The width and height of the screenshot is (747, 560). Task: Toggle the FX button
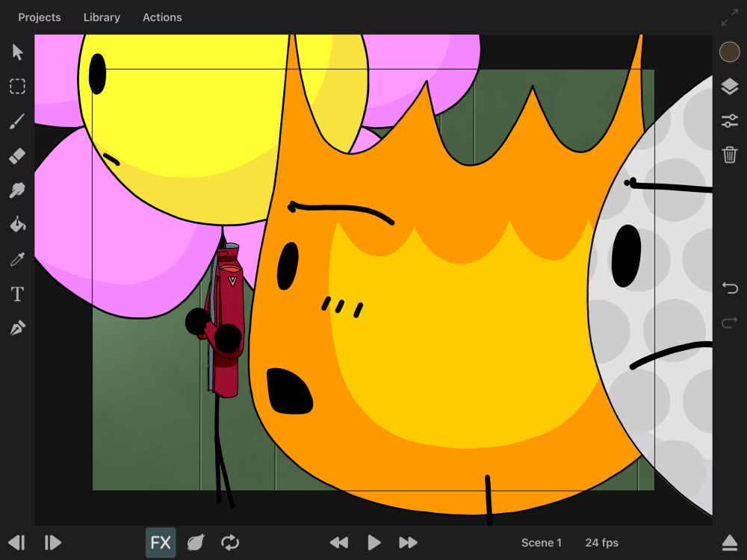(x=161, y=542)
